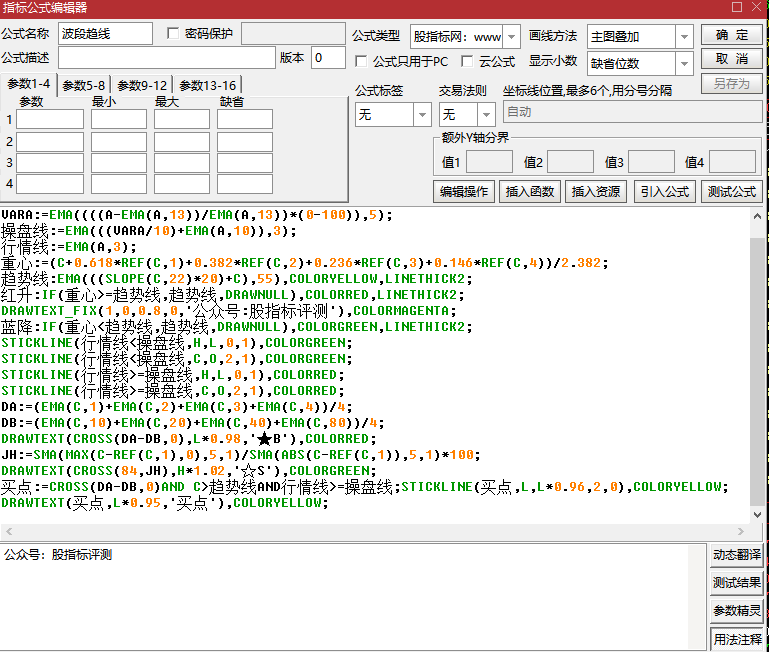This screenshot has height=652, width=769.
Task: Click the line starting JH:=SMA
Action: pos(240,455)
